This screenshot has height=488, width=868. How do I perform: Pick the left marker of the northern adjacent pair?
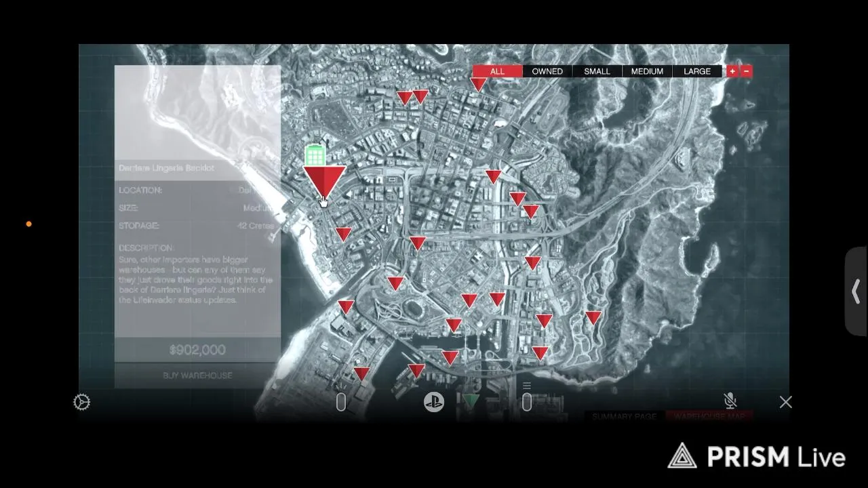tap(405, 98)
